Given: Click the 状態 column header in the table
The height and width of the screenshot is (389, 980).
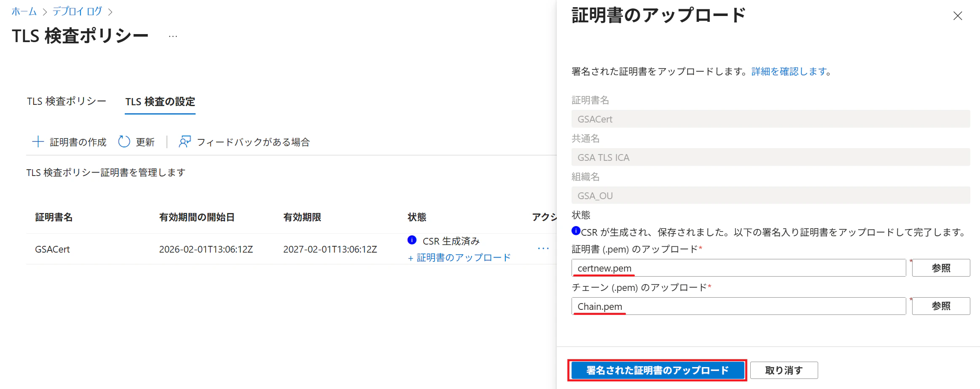Looking at the screenshot, I should (x=417, y=217).
